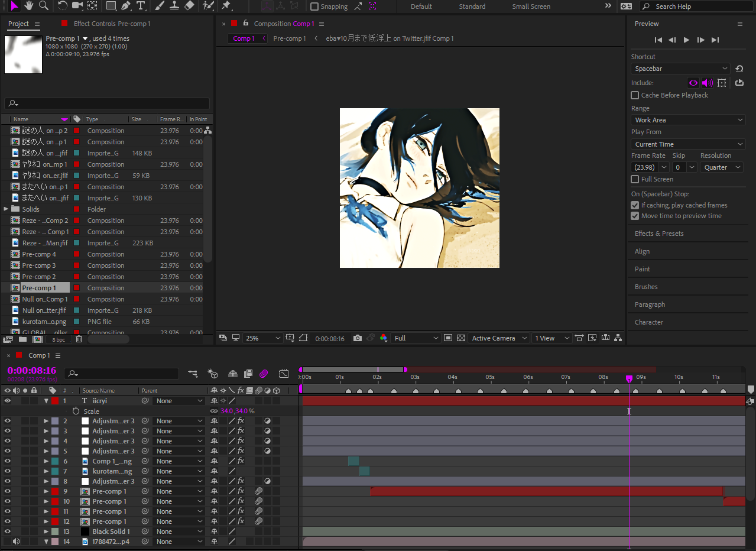The width and height of the screenshot is (756, 551).
Task: Open the show channel and color management menu
Action: click(x=384, y=338)
